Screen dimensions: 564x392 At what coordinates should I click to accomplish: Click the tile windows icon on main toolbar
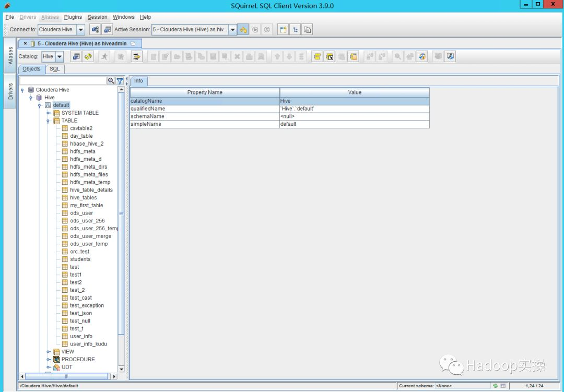(x=283, y=29)
